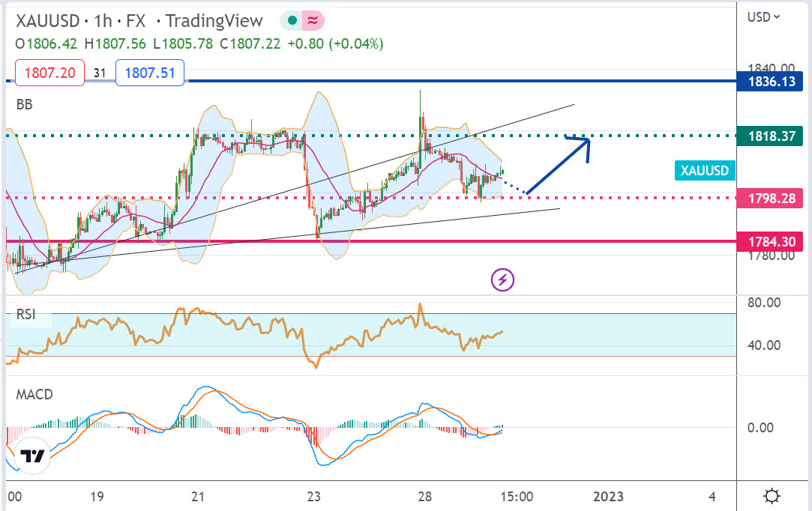Select the RSI indicator label
This screenshot has width=812, height=511.
(26, 314)
